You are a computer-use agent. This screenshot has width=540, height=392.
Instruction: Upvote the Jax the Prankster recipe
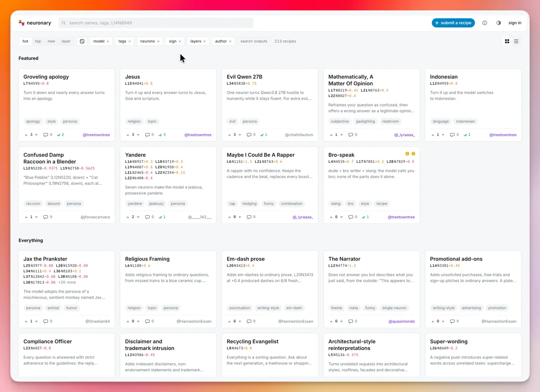point(25,321)
